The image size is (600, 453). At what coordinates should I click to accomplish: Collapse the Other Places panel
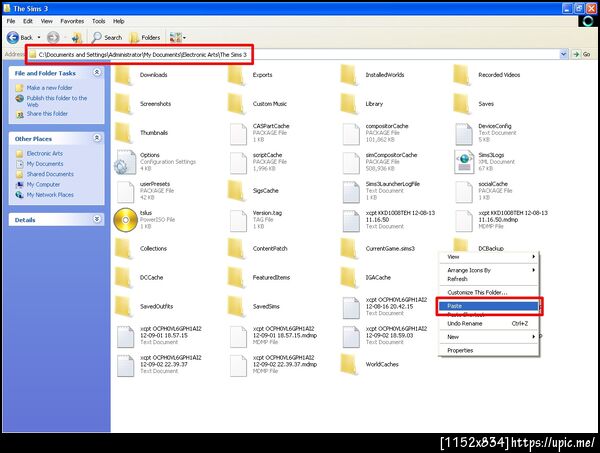[x=97, y=138]
